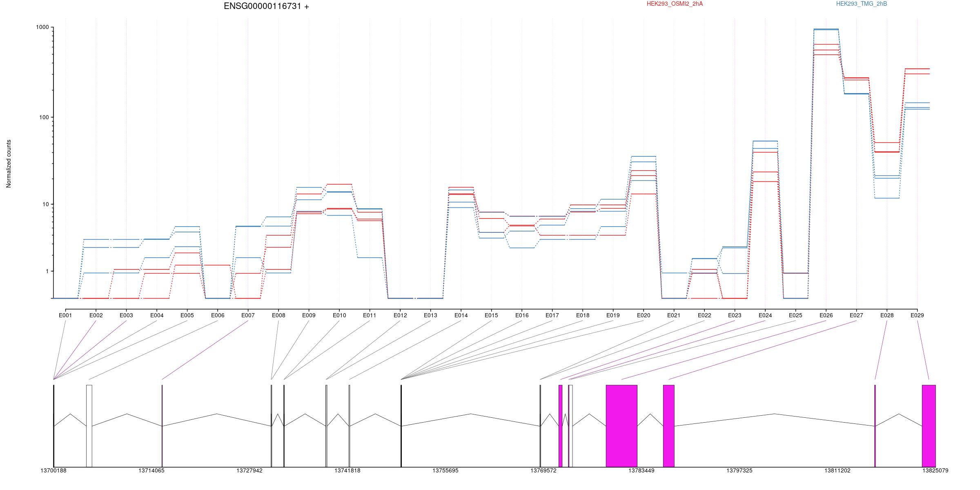
Task: Click the rightmost magenta exon block at 13825079
Action: [929, 426]
